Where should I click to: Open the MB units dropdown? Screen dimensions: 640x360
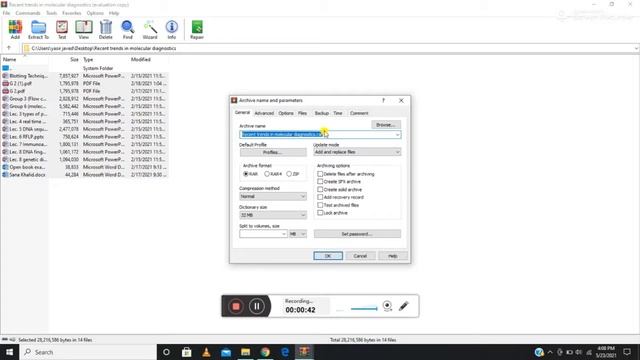coord(298,234)
